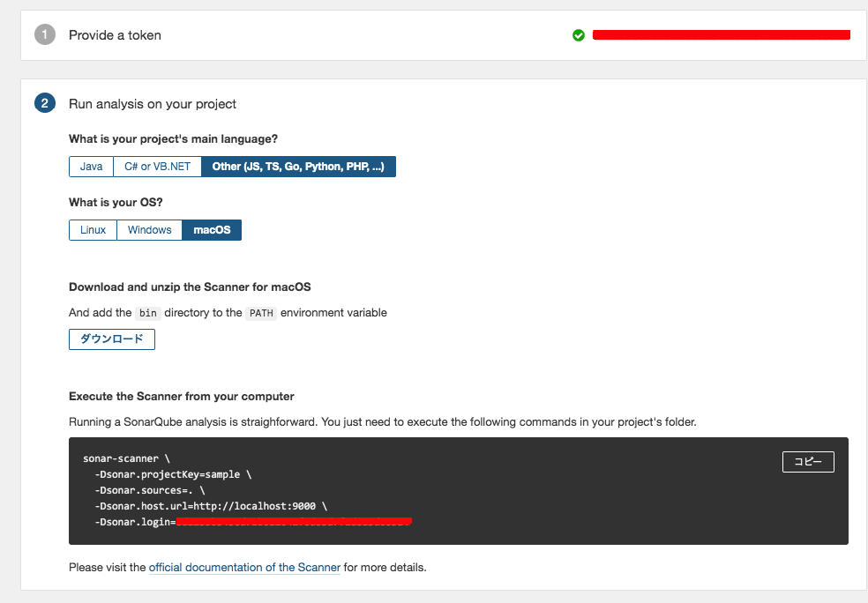Select C# or VB.NET language option

coord(158,167)
